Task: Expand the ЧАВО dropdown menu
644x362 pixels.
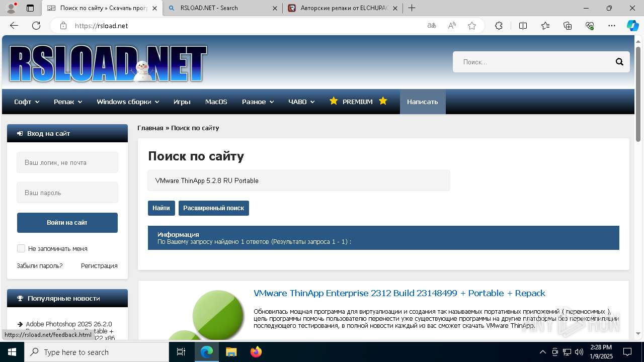Action: [301, 102]
